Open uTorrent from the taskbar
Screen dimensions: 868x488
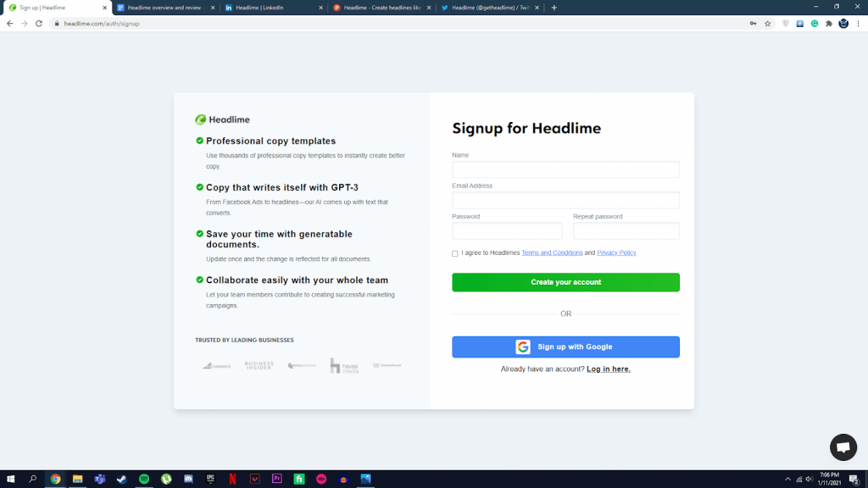pos(166,480)
